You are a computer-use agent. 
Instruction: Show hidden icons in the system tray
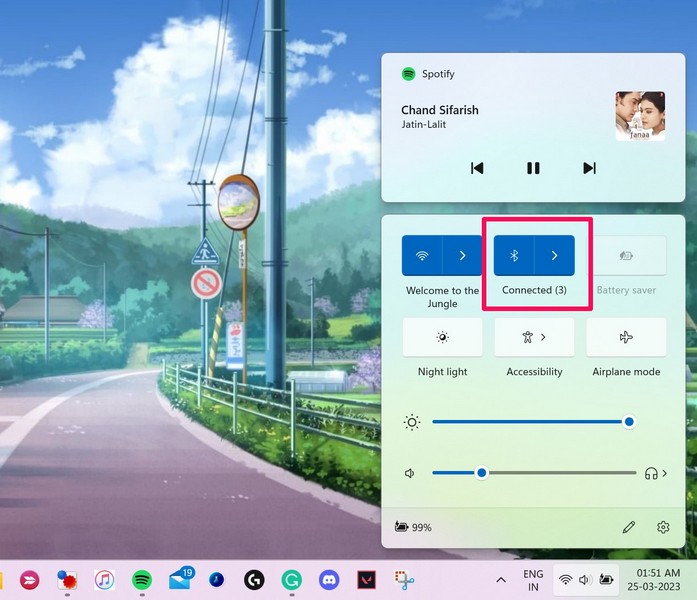pyautogui.click(x=501, y=579)
